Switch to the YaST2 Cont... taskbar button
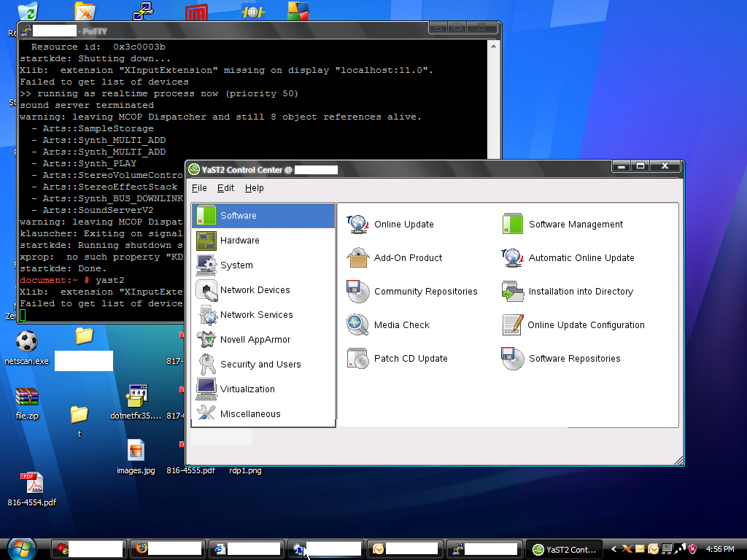Screen dimensions: 747x560 coord(564,550)
